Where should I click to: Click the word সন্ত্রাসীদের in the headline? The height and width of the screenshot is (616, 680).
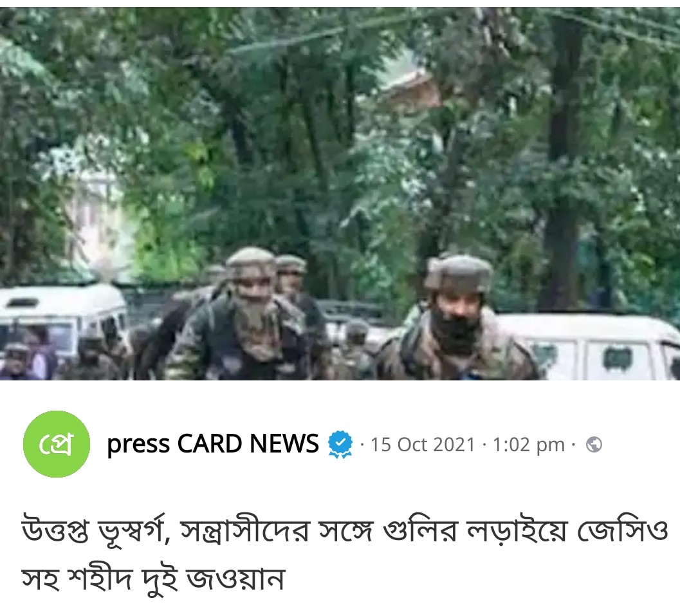pyautogui.click(x=244, y=532)
